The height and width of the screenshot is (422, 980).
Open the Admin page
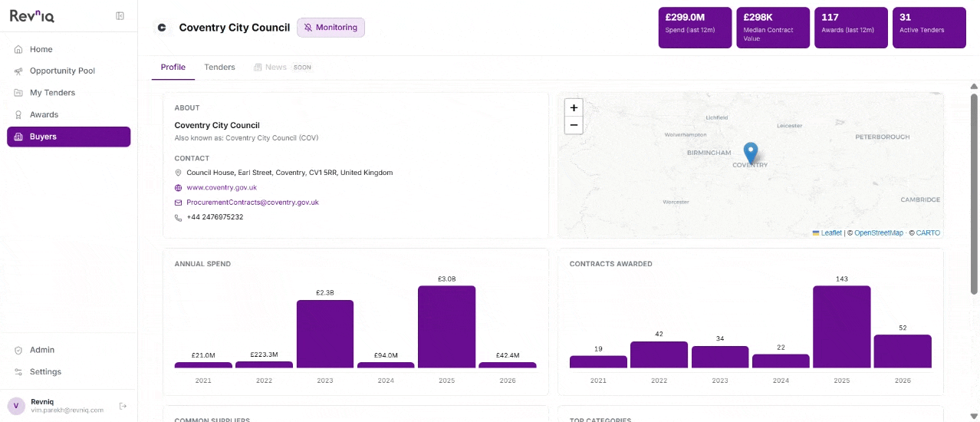[x=69, y=350]
